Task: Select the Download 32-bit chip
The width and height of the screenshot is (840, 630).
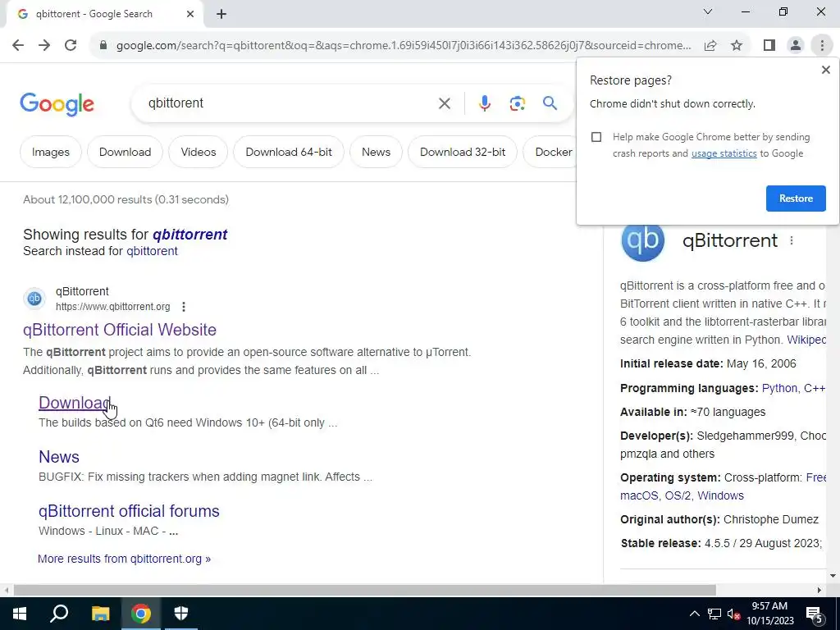Action: click(463, 152)
